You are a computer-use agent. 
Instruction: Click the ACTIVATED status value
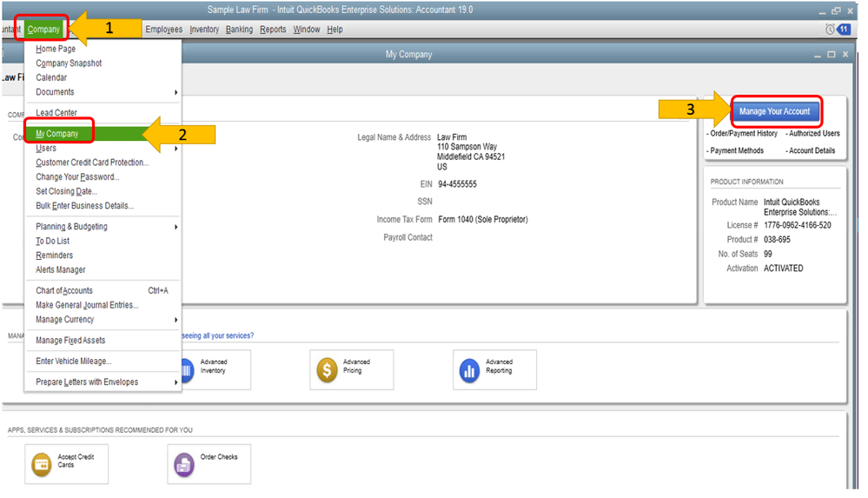[x=784, y=269]
